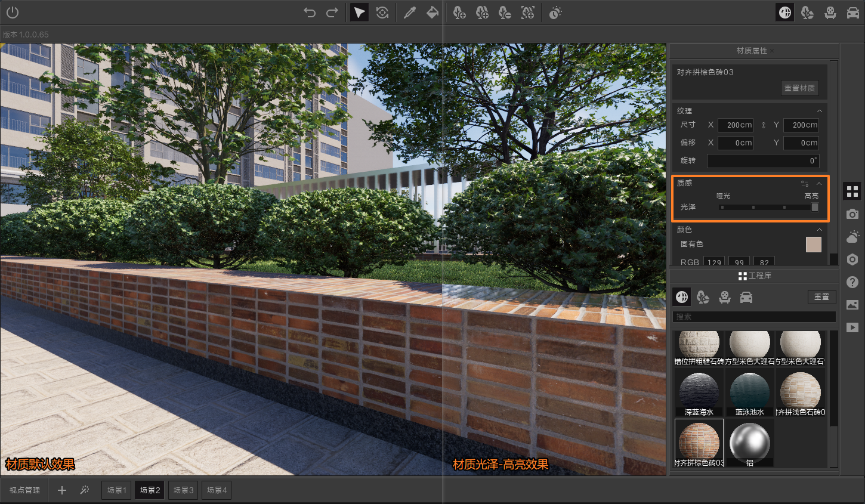Select the 错位拼粗糙石砖 material thumbnail

(699, 348)
